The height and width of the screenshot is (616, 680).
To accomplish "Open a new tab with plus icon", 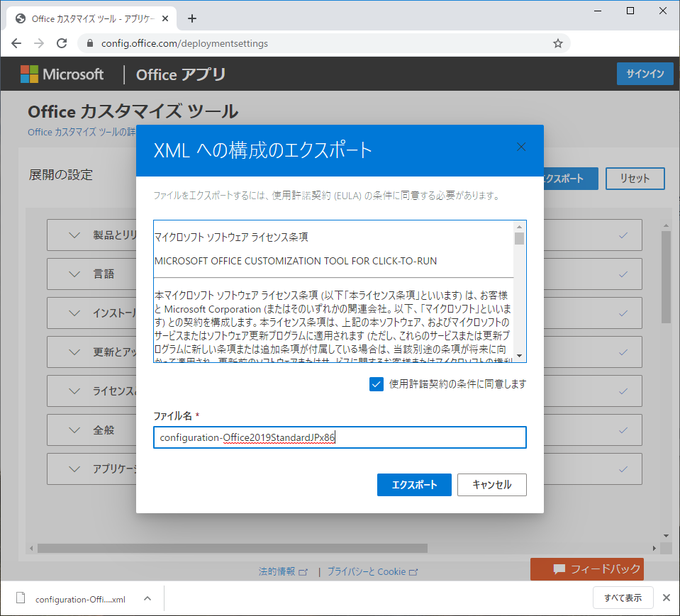I will tap(192, 18).
